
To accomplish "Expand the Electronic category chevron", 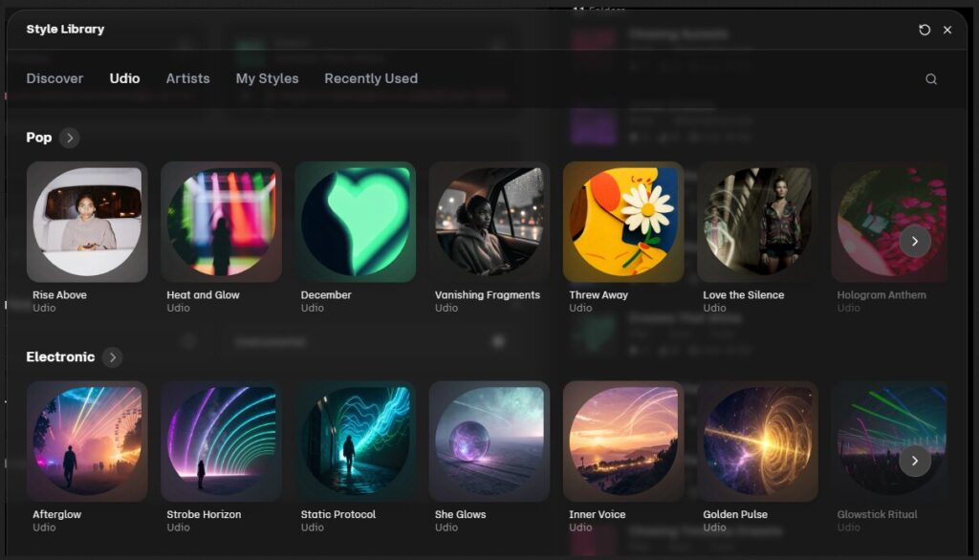I will tap(113, 357).
